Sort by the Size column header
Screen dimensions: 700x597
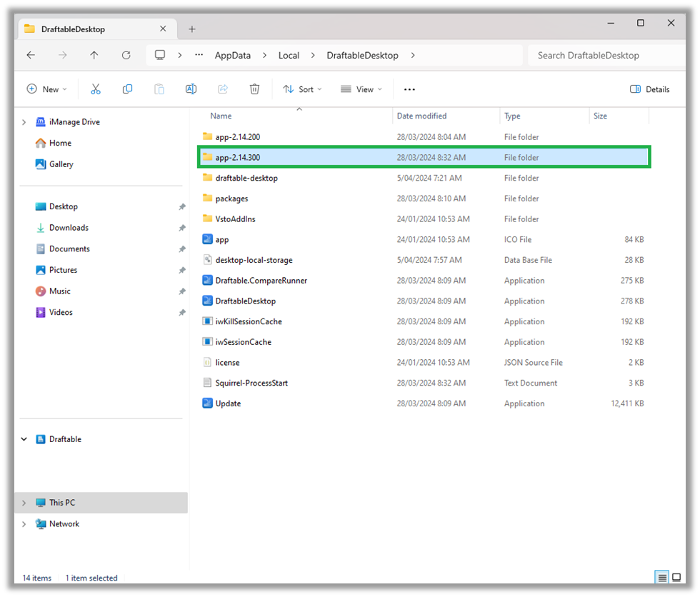tap(619, 116)
